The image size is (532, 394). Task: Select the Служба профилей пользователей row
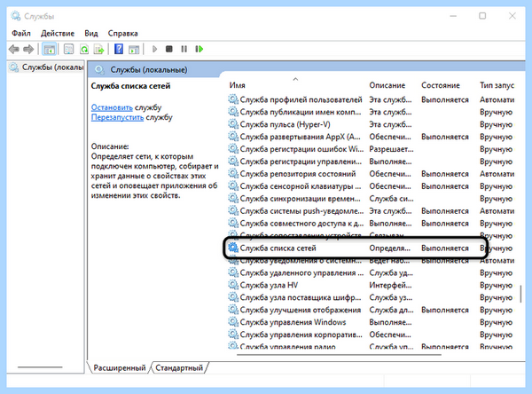(x=372, y=99)
